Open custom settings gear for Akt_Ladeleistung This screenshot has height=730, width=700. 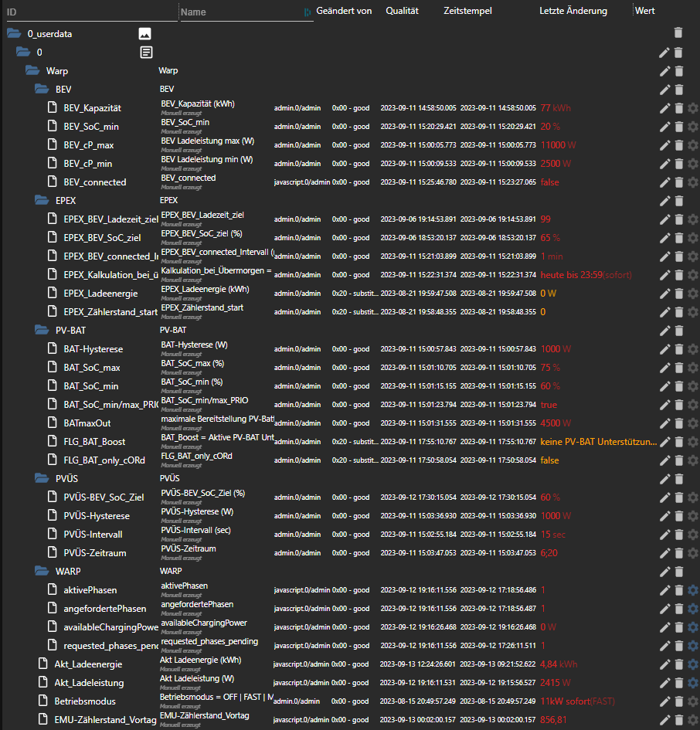click(x=693, y=683)
